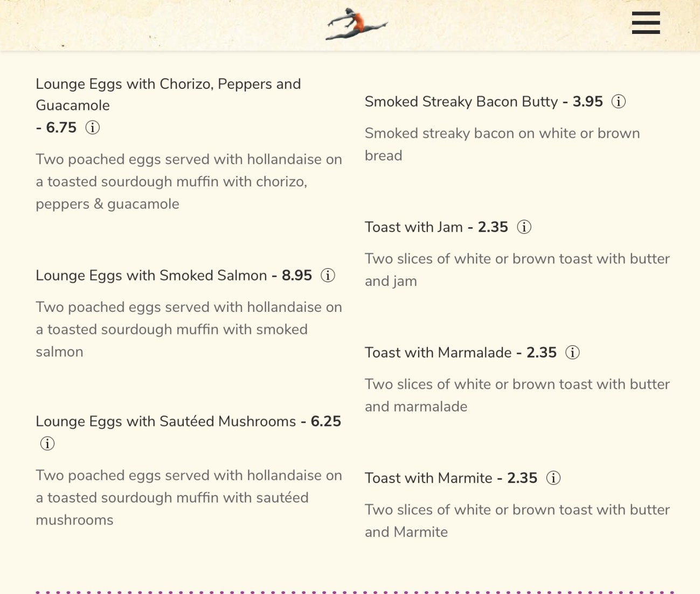This screenshot has height=594, width=700.
Task: Click the 3.95 Bacon Butty price
Action: (x=587, y=101)
